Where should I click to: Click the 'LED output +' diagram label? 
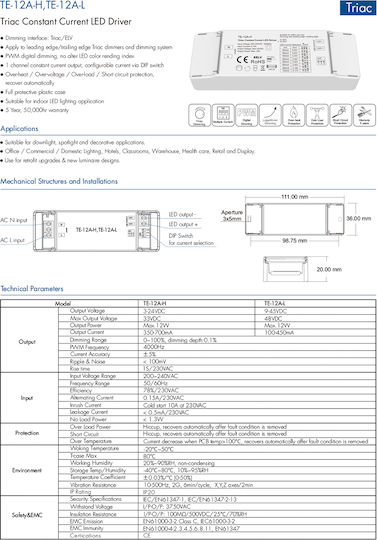click(x=184, y=224)
